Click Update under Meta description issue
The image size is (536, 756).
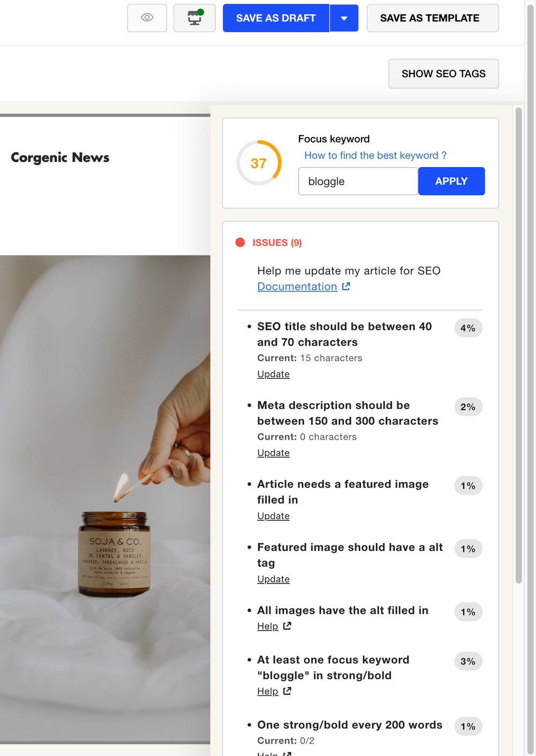coord(273,453)
